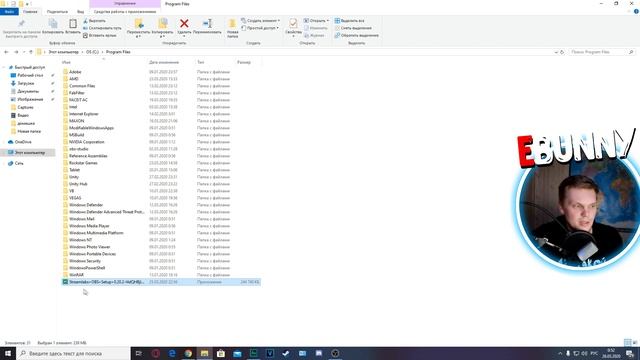Viewport: 640px width, 360px height.
Task: Select the obs-studio folder
Action: pyautogui.click(x=161, y=149)
